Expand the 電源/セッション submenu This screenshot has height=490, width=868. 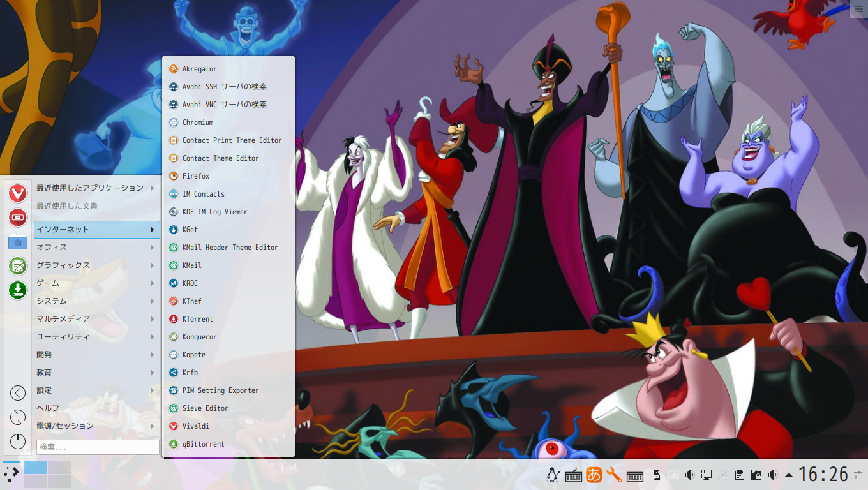(x=96, y=426)
